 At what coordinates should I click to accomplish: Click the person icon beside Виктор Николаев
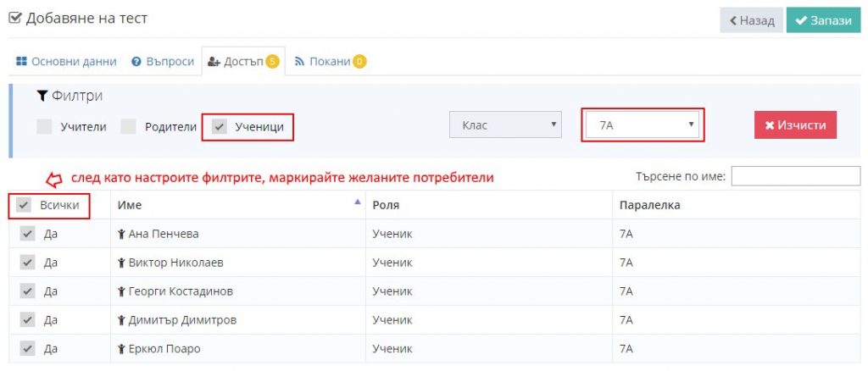pyautogui.click(x=122, y=263)
